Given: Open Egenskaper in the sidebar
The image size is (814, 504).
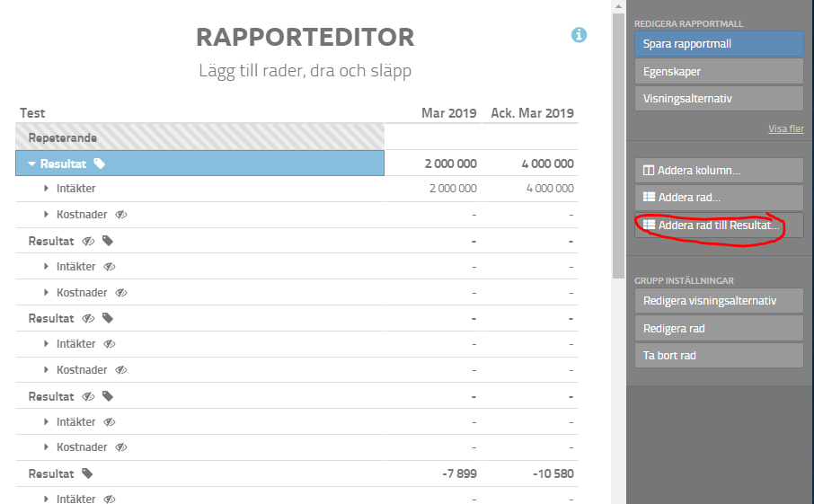Looking at the screenshot, I should (719, 72).
